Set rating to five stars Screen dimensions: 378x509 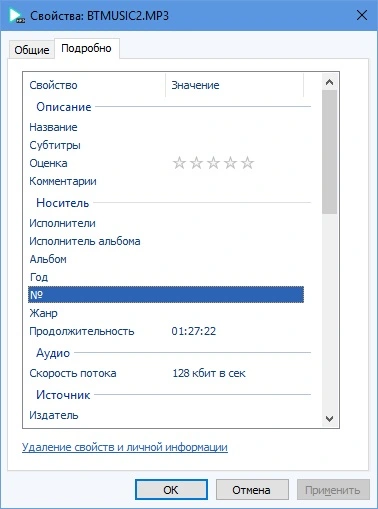click(247, 163)
